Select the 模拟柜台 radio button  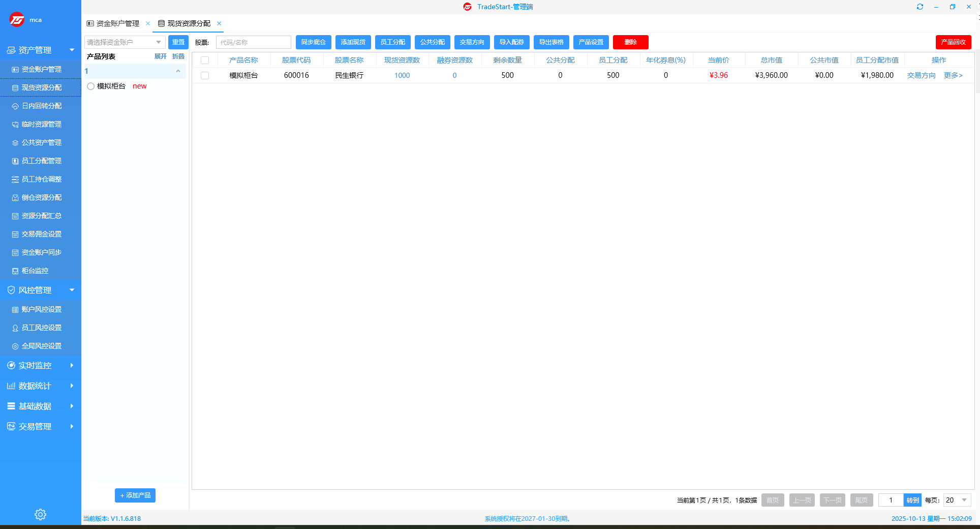point(90,86)
